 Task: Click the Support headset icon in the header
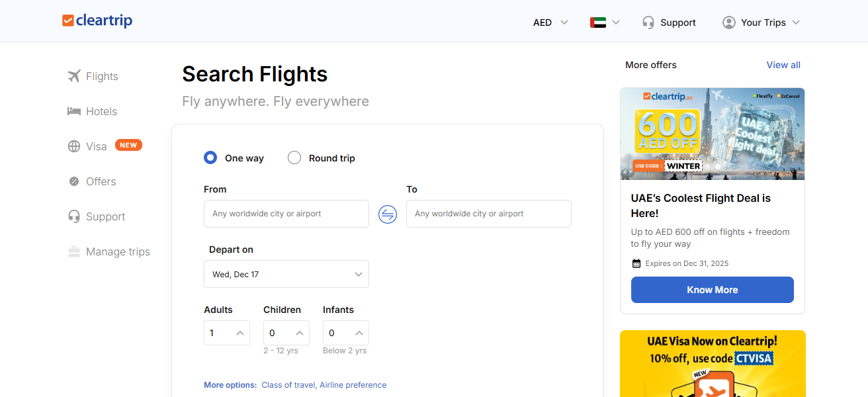(647, 22)
